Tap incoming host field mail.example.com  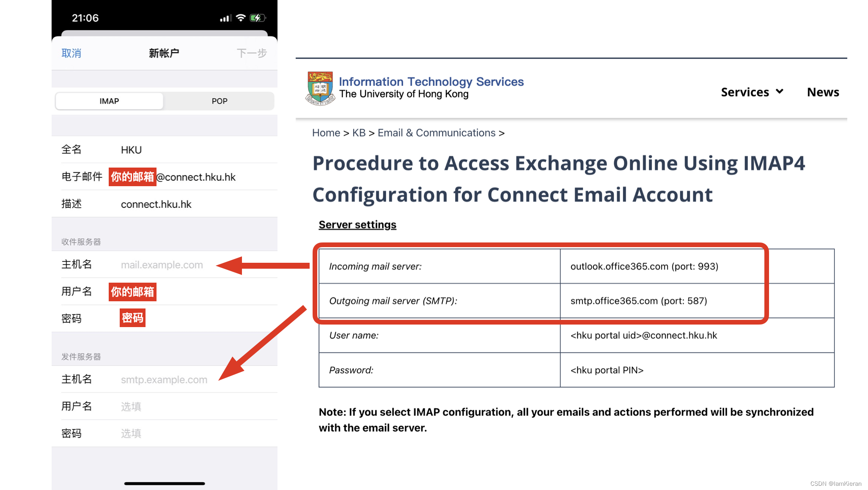point(162,265)
